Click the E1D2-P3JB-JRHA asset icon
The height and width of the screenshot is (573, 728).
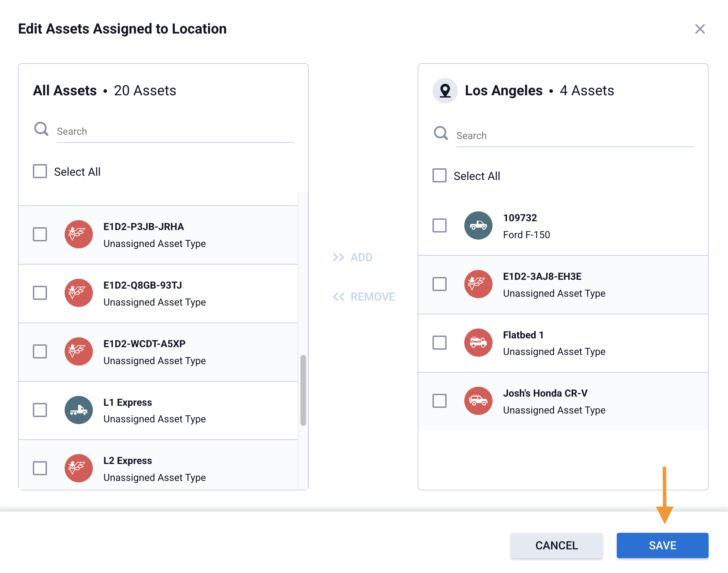point(78,234)
